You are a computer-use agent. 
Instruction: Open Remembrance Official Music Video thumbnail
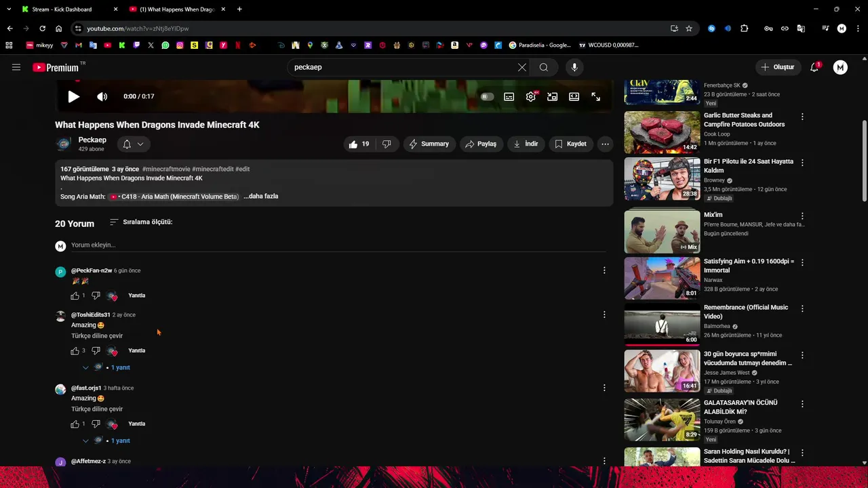(x=662, y=325)
